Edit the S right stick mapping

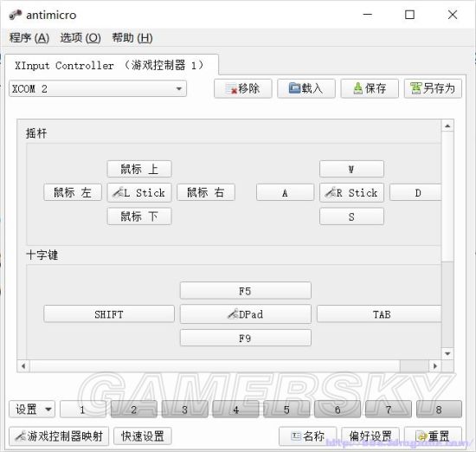pos(351,216)
